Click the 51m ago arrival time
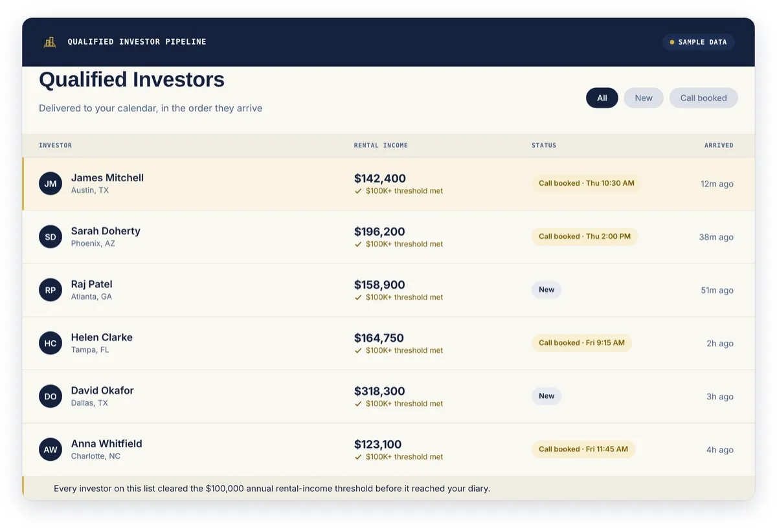Image resolution: width=777 pixels, height=532 pixels. tap(717, 290)
